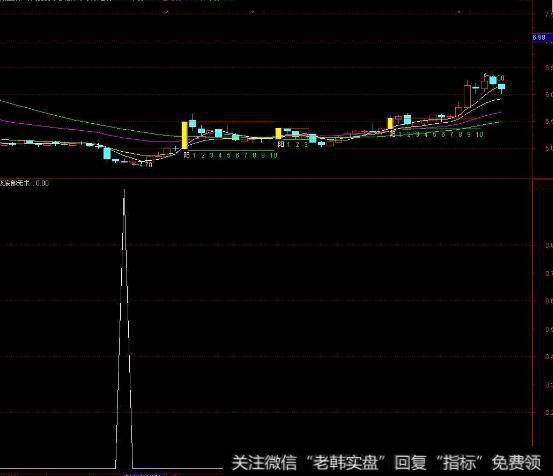Select the tallest hollow red candle in rally
Viewport: 553px width, 476px height.
pyautogui.click(x=468, y=96)
